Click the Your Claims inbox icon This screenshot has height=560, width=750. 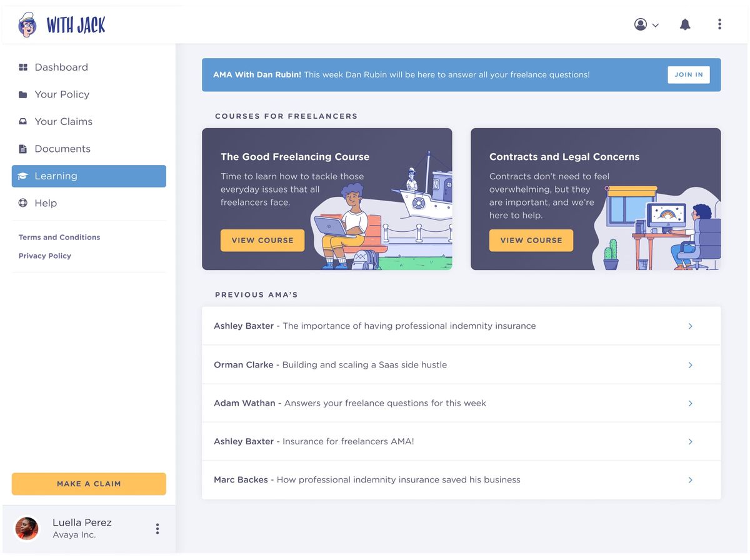(23, 121)
